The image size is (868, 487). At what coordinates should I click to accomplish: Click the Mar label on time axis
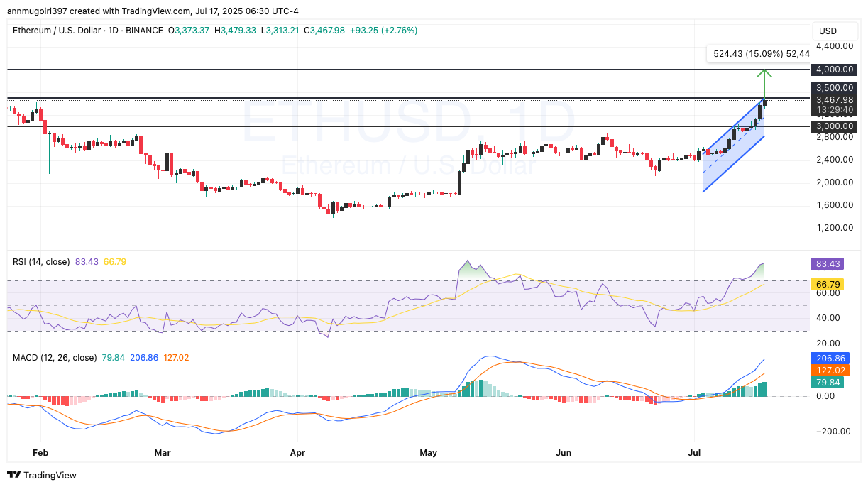click(x=163, y=452)
